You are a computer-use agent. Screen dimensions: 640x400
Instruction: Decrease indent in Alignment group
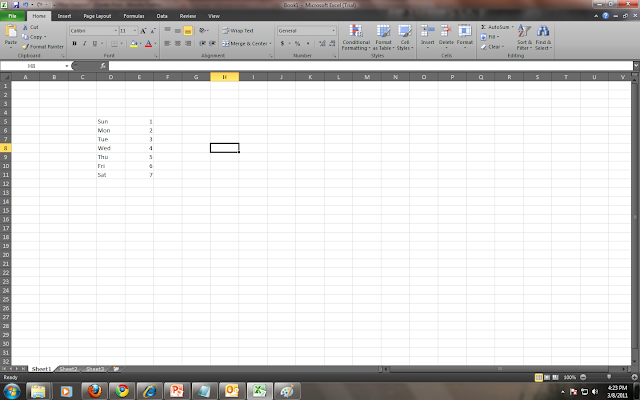[x=202, y=43]
